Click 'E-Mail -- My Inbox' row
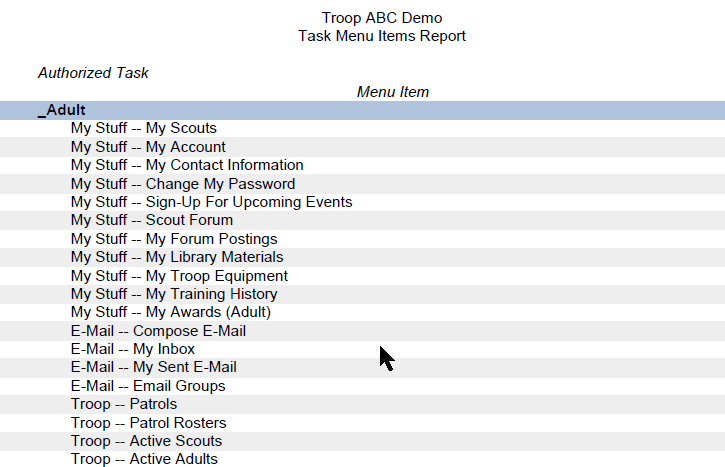725x467 pixels. tap(362, 349)
